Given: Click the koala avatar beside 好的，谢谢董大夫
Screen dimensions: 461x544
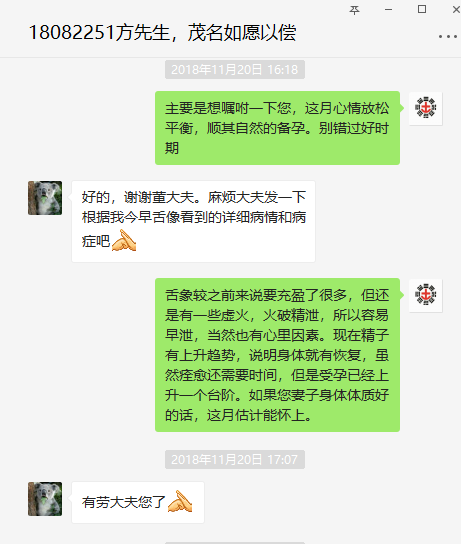Looking at the screenshot, I should (45, 198).
